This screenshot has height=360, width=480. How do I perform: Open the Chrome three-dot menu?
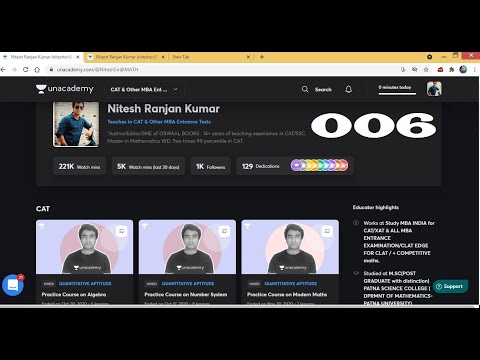click(474, 70)
